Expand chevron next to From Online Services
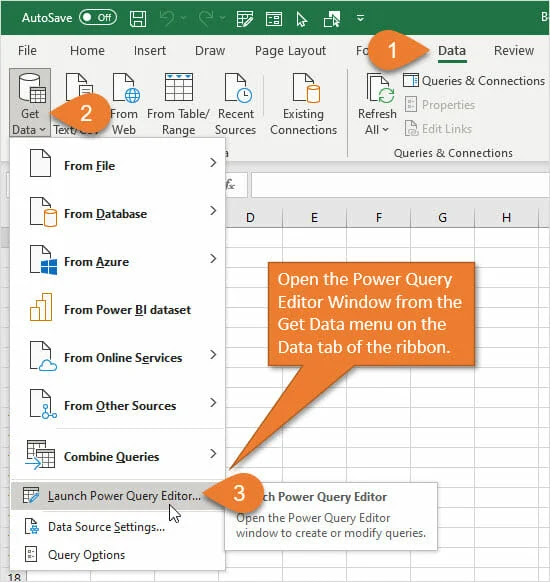 pyautogui.click(x=213, y=354)
